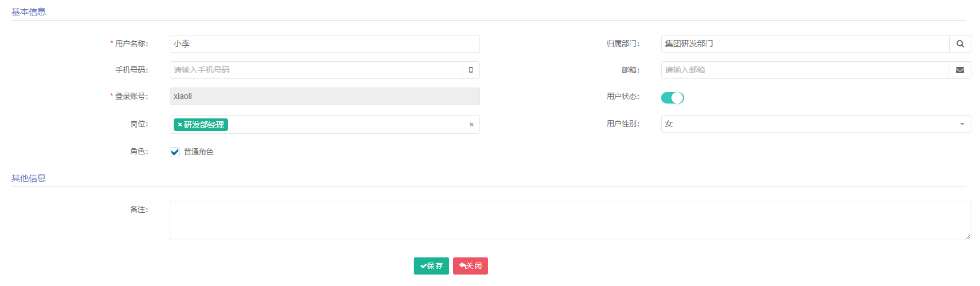Expand the 岗位 multi-select box
The height and width of the screenshot is (286, 980).
click(343, 125)
